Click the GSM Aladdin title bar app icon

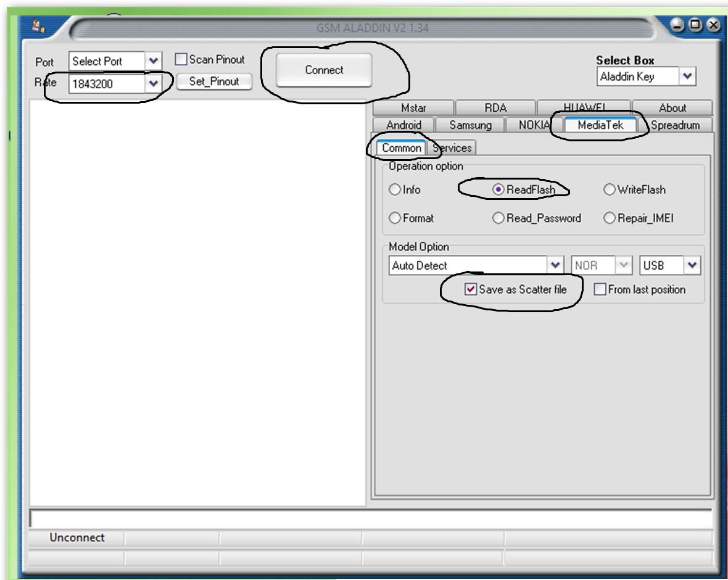pos(39,26)
